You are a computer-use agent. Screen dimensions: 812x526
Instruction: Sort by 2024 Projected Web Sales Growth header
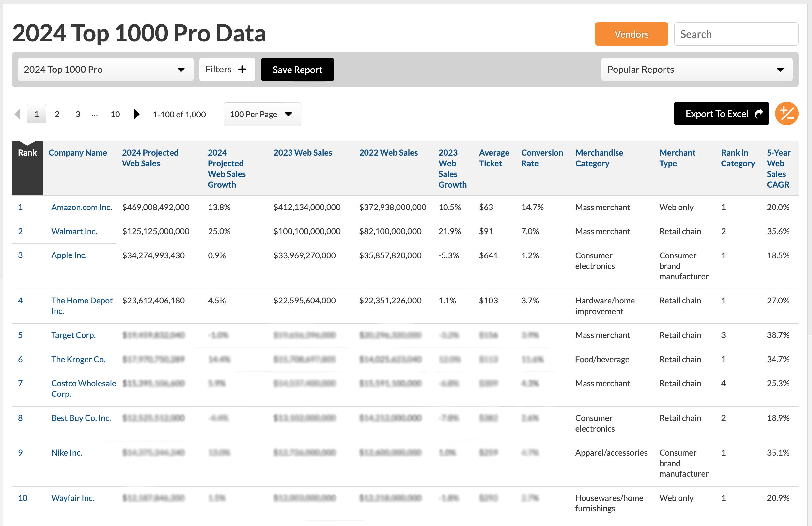[226, 168]
